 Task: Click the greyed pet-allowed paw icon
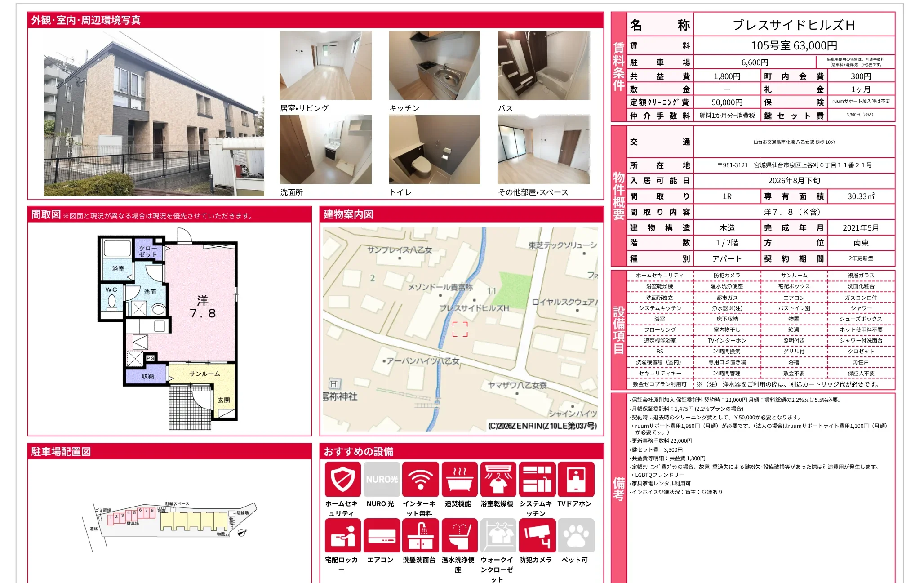point(576,535)
